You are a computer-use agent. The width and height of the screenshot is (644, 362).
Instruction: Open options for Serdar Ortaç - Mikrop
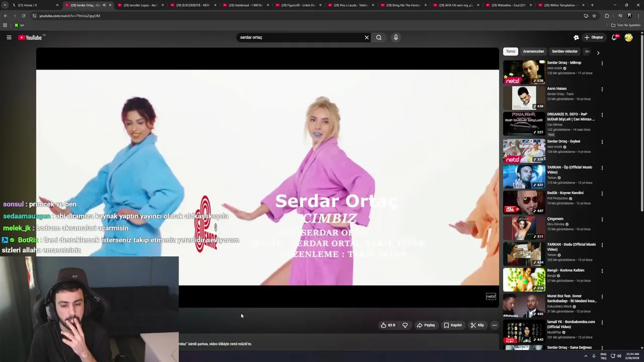point(602,63)
